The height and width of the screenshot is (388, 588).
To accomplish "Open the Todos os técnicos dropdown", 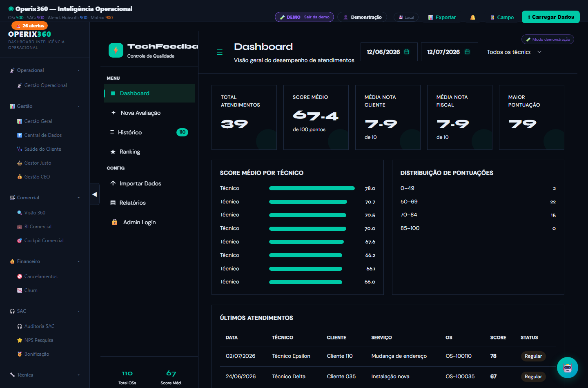I will coord(514,52).
